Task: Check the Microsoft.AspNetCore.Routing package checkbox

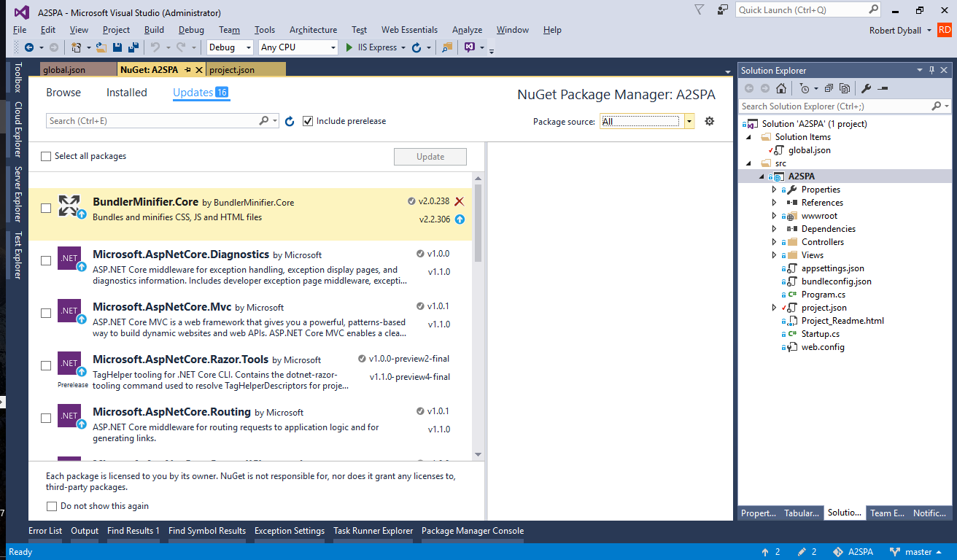Action: [x=46, y=418]
